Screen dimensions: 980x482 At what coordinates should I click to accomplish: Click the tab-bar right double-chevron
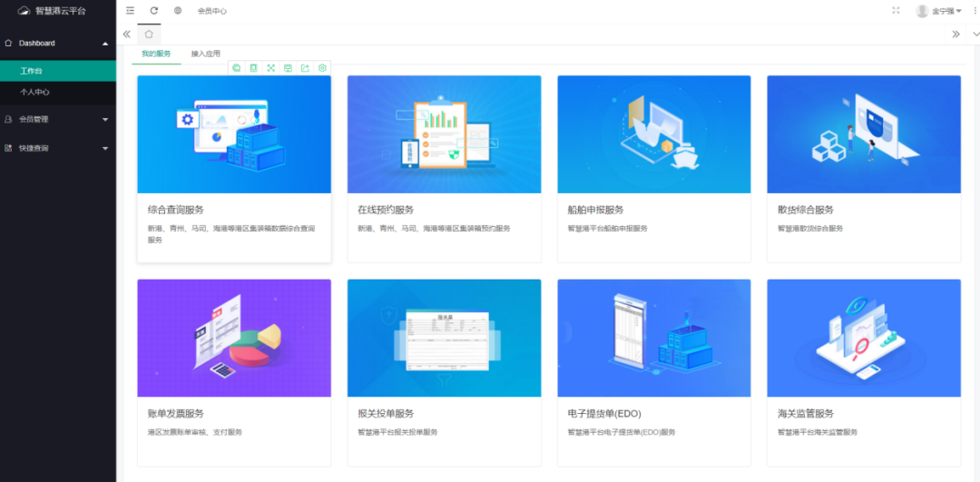(x=955, y=34)
